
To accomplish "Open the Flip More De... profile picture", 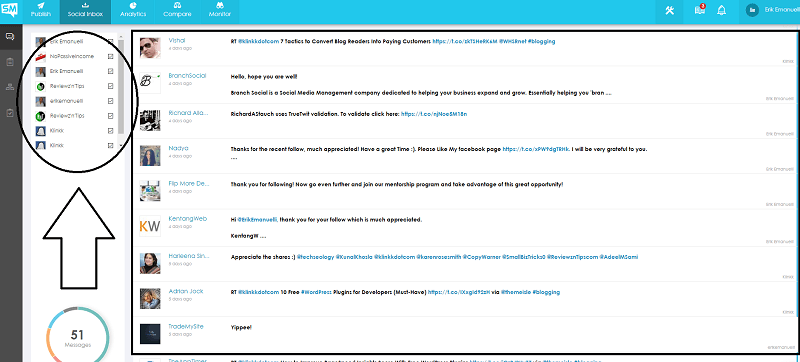I will point(150,191).
